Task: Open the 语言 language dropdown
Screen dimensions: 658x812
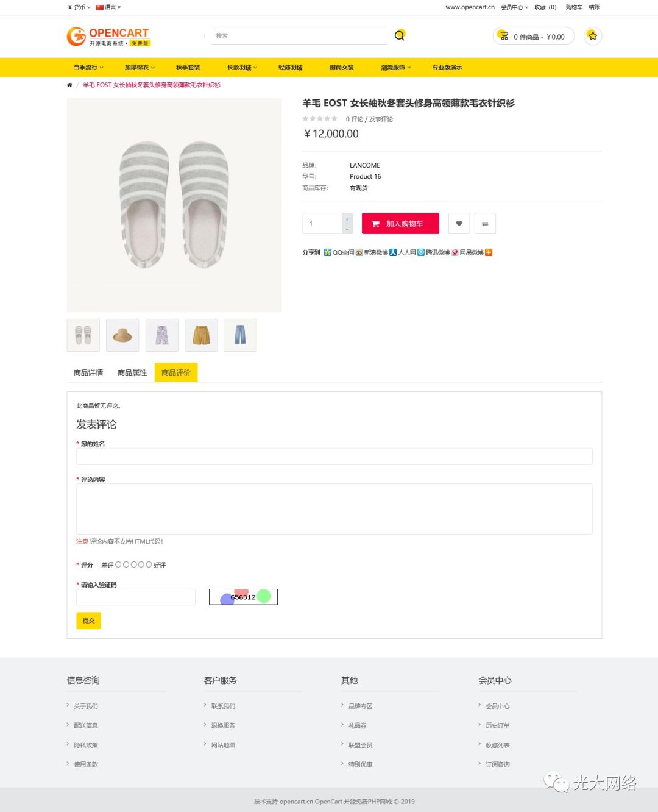Action: click(x=108, y=7)
